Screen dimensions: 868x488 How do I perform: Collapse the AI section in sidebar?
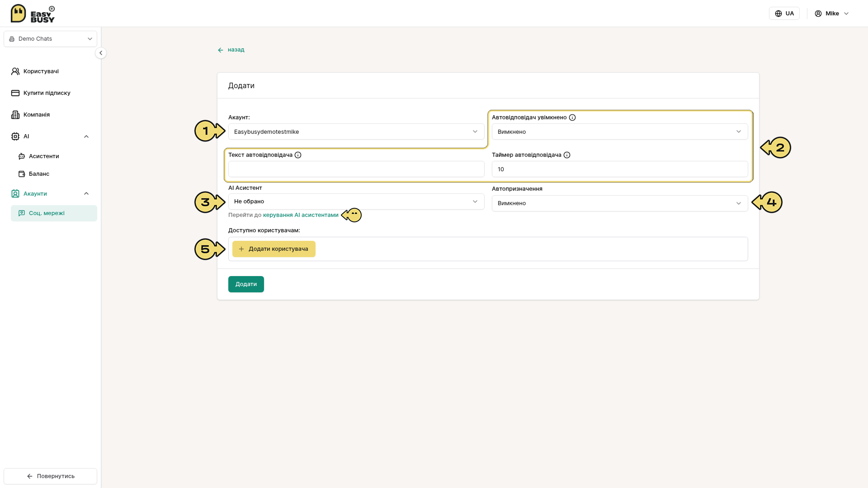click(x=86, y=136)
